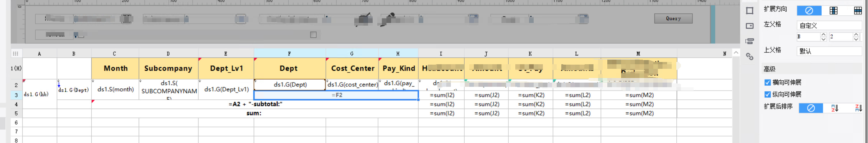868x143 pixels.
Task: Click the sheet scroll-up arrow
Action: [736, 53]
